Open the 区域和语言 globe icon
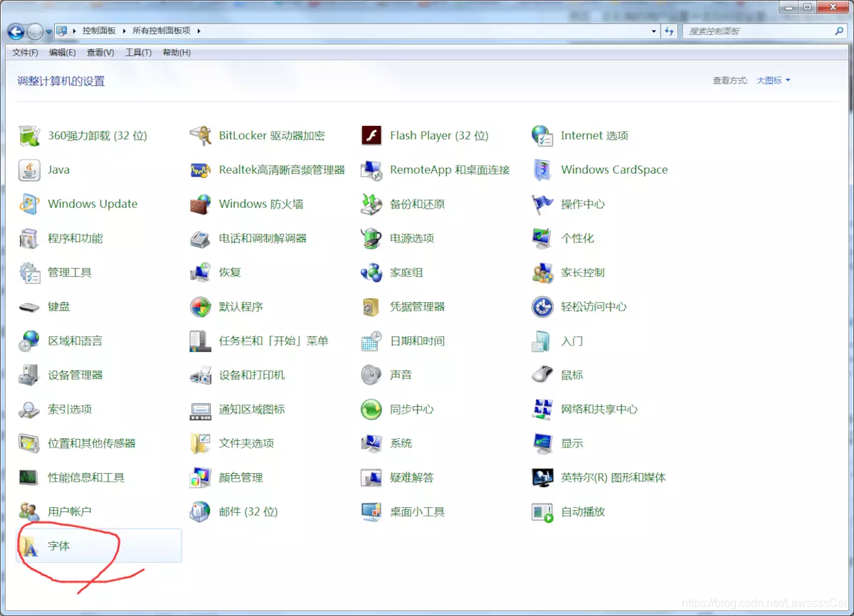Image resolution: width=854 pixels, height=616 pixels. tap(29, 340)
